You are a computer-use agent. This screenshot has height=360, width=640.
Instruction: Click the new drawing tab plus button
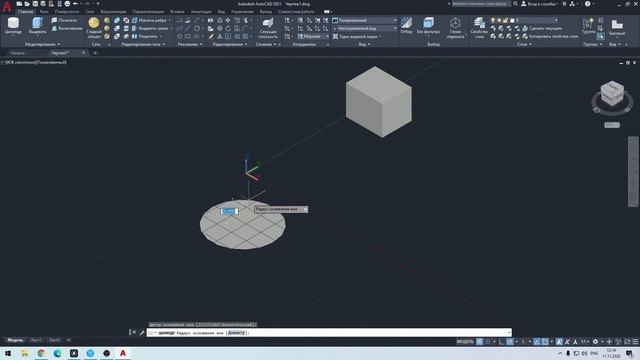tap(95, 53)
